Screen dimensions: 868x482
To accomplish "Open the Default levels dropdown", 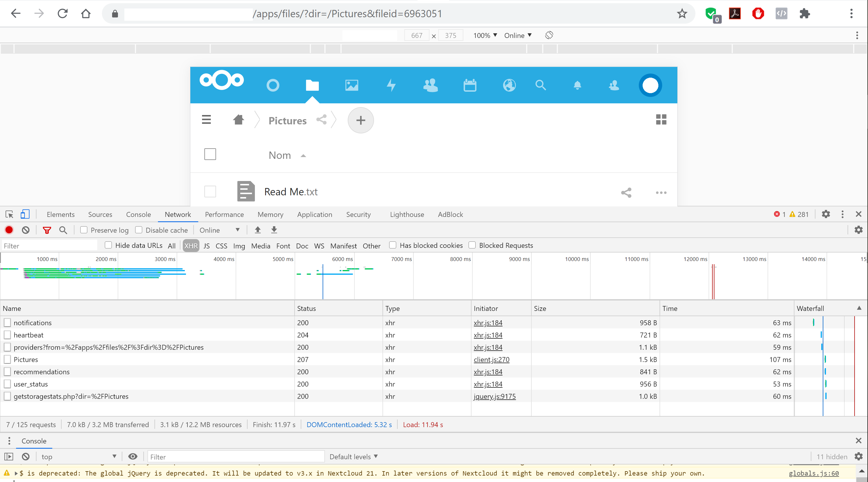I will tap(353, 456).
